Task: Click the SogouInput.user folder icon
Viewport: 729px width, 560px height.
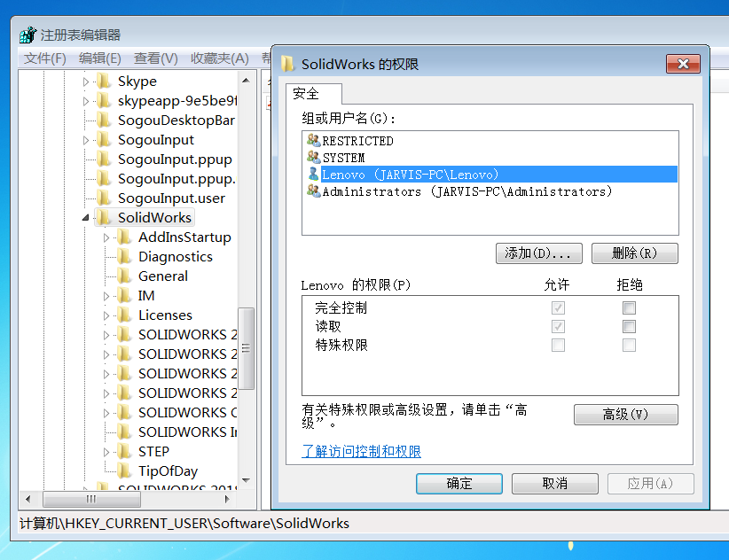Action: [104, 198]
